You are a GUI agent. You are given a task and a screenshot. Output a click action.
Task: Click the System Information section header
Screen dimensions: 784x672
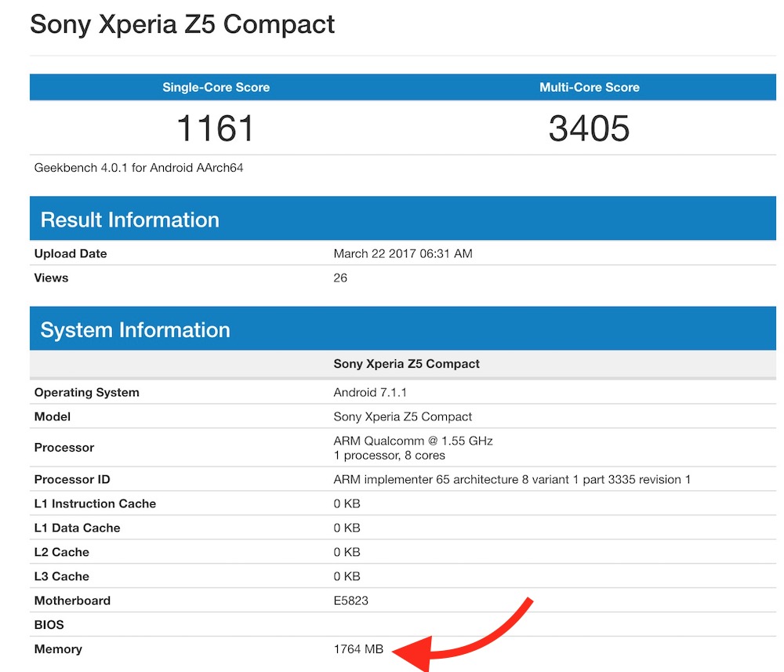[135, 329]
